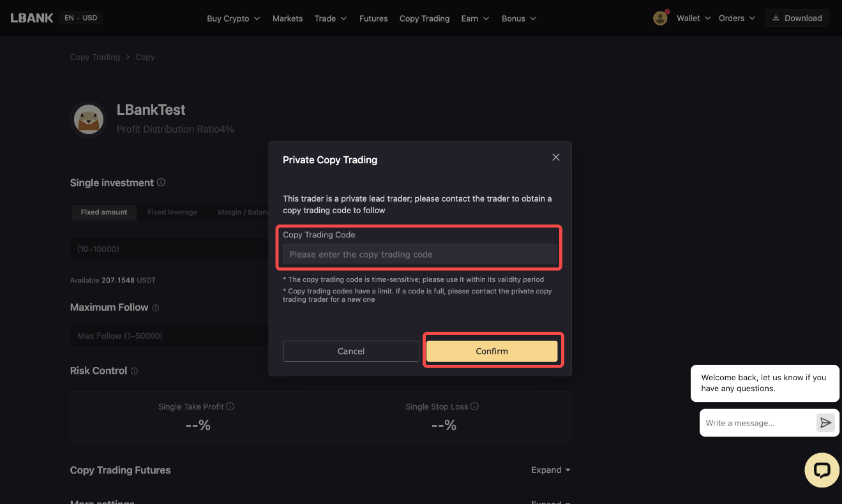Click the Copy Trading Code input field
The height and width of the screenshot is (504, 842).
(420, 255)
